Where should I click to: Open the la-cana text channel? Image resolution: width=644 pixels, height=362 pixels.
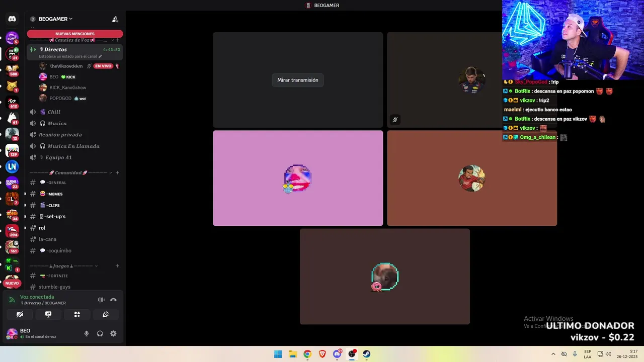[x=75, y=239]
